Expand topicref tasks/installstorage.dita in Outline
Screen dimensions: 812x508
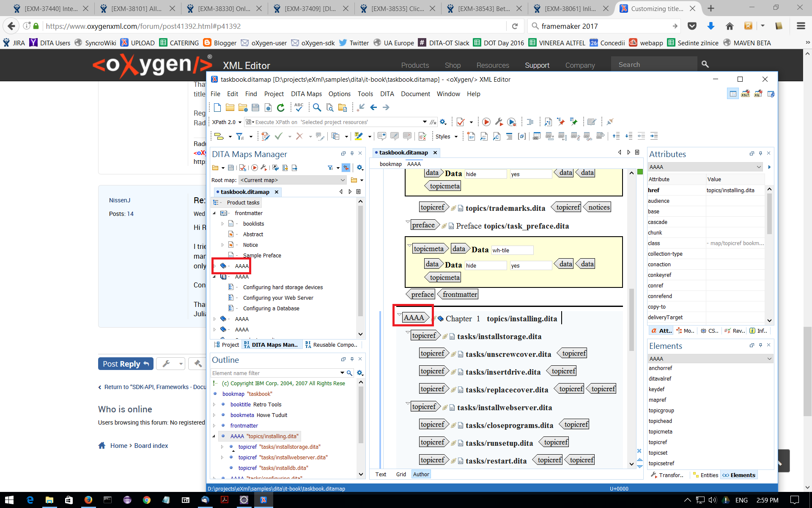click(x=222, y=447)
